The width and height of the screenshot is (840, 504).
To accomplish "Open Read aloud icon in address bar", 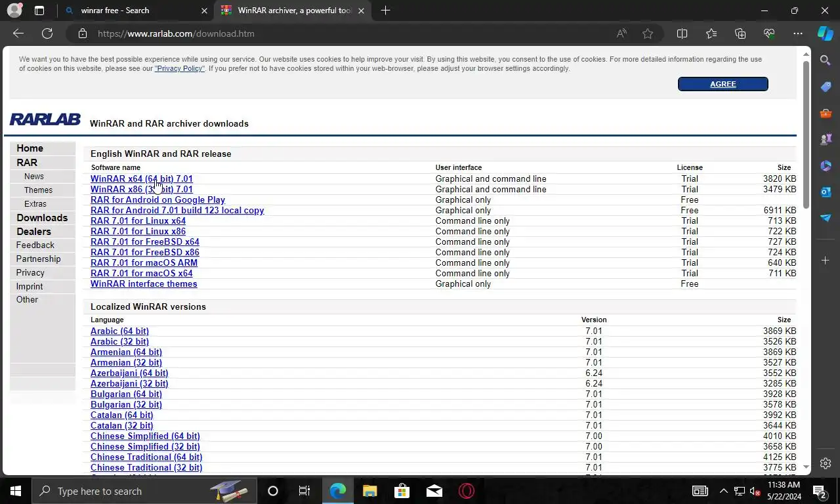I will point(621,33).
